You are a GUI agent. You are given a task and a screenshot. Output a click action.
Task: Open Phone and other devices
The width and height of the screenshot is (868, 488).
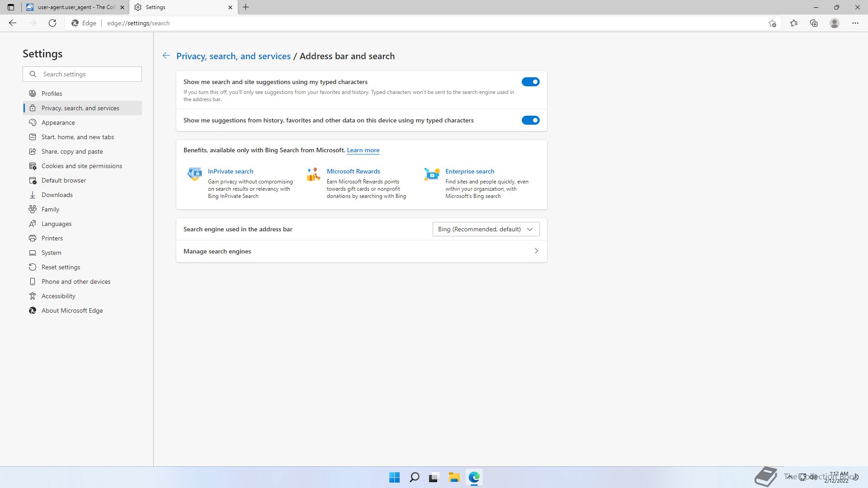coord(82,282)
